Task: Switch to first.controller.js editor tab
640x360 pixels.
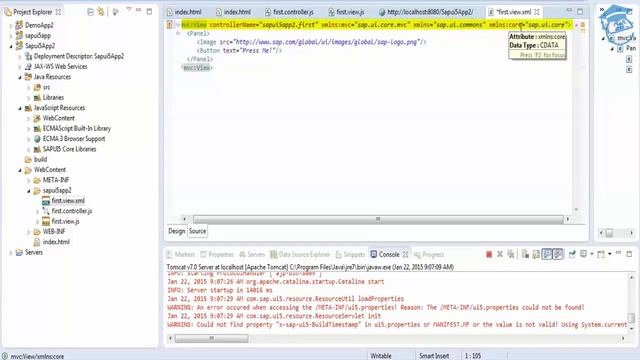Action: (289, 12)
